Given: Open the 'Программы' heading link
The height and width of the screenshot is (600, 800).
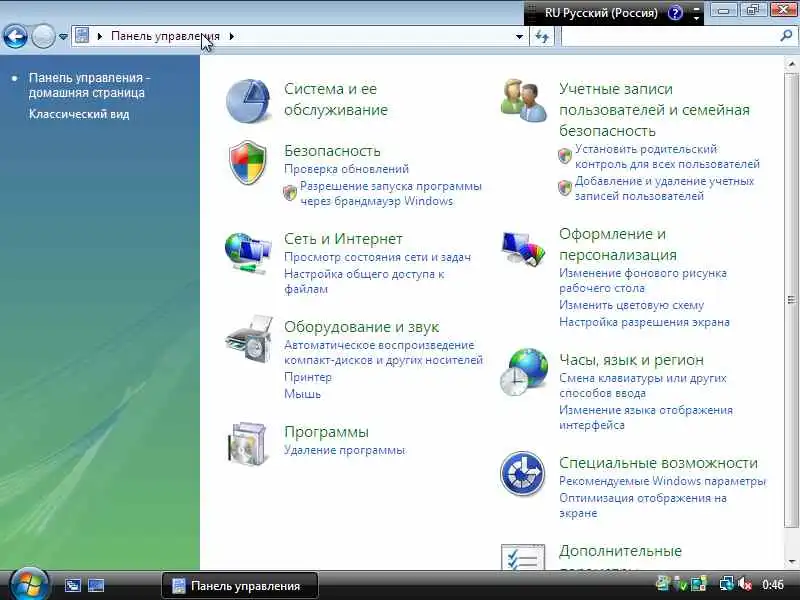Looking at the screenshot, I should tap(327, 432).
